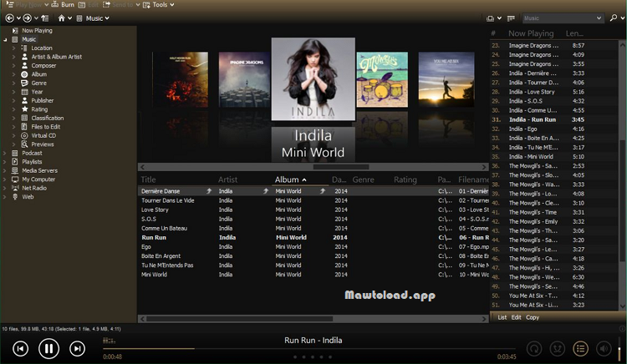Click the Web sidebar icon
Viewport: 627px width, 364px height.
click(x=15, y=197)
